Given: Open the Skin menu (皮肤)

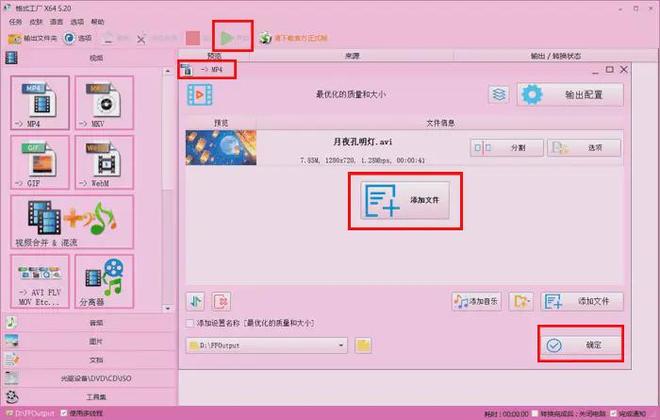Looking at the screenshot, I should [36, 21].
